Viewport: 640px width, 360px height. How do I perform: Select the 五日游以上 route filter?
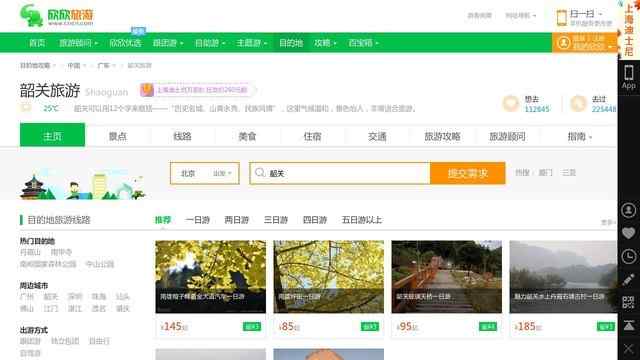(362, 220)
